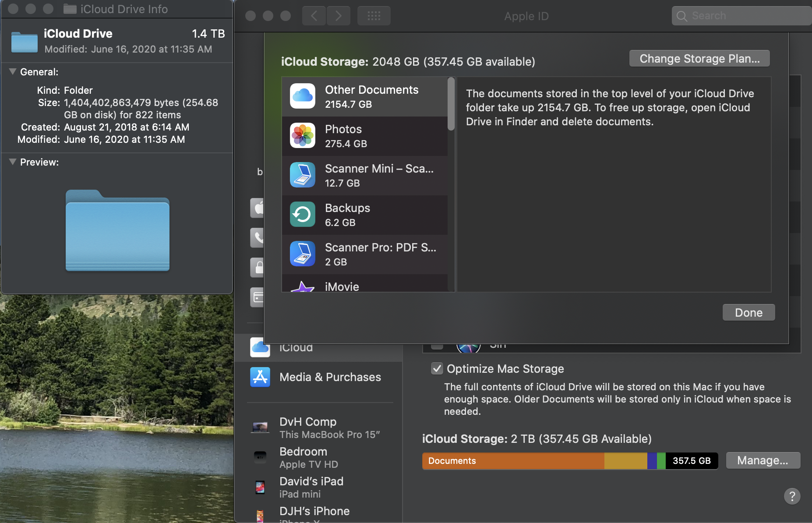
Task: Click the Manage storage button
Action: click(x=763, y=461)
